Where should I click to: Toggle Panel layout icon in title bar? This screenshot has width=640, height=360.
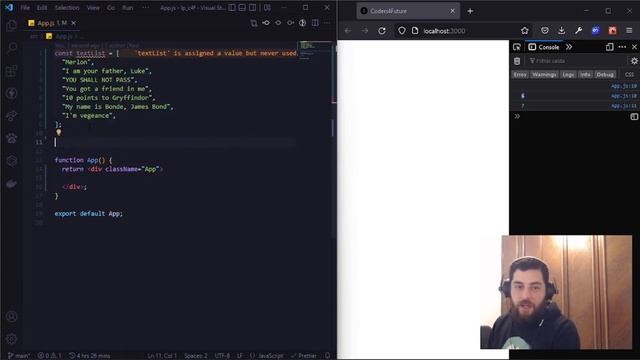tap(242, 7)
